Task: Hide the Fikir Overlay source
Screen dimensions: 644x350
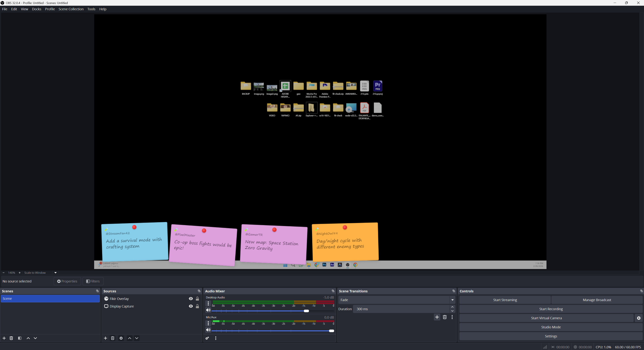Action: click(x=191, y=299)
